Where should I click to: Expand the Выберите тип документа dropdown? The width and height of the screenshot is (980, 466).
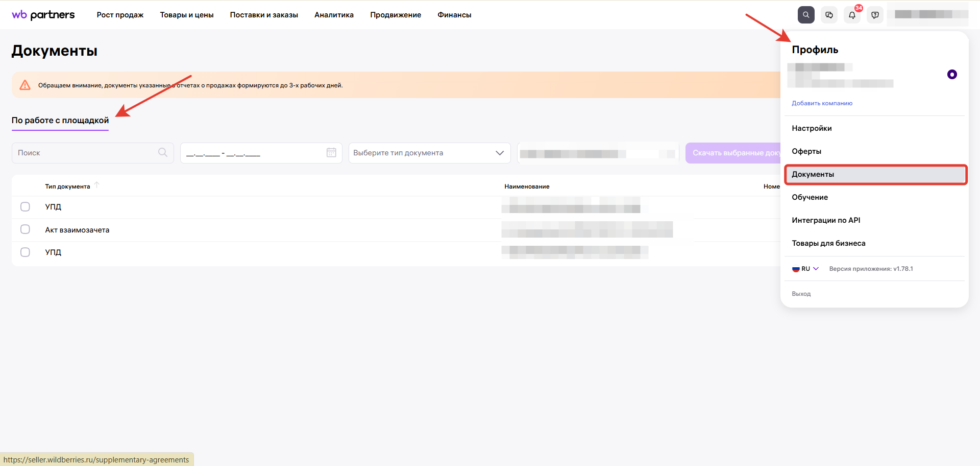429,153
